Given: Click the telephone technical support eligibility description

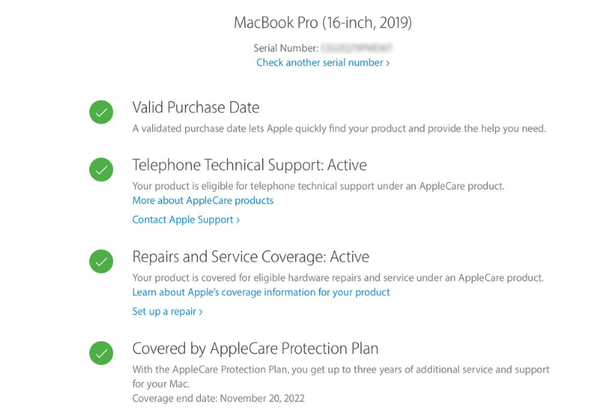Looking at the screenshot, I should click(318, 186).
